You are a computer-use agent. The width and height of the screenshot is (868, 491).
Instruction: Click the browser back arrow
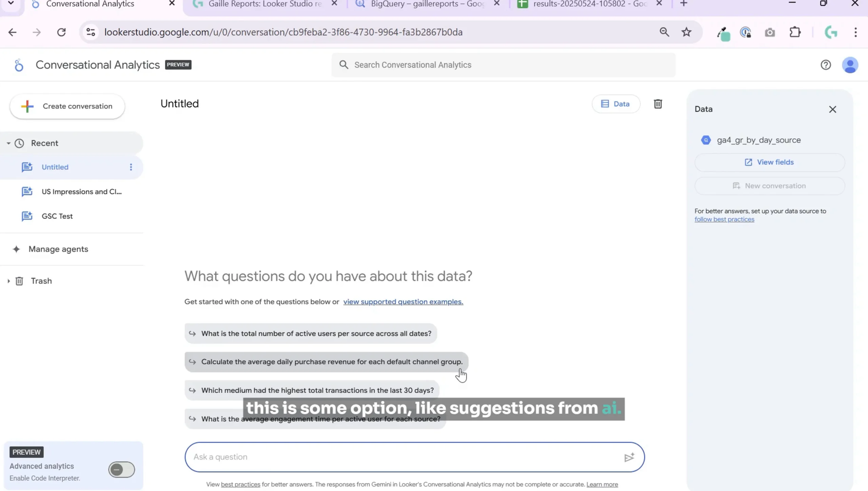click(x=13, y=32)
